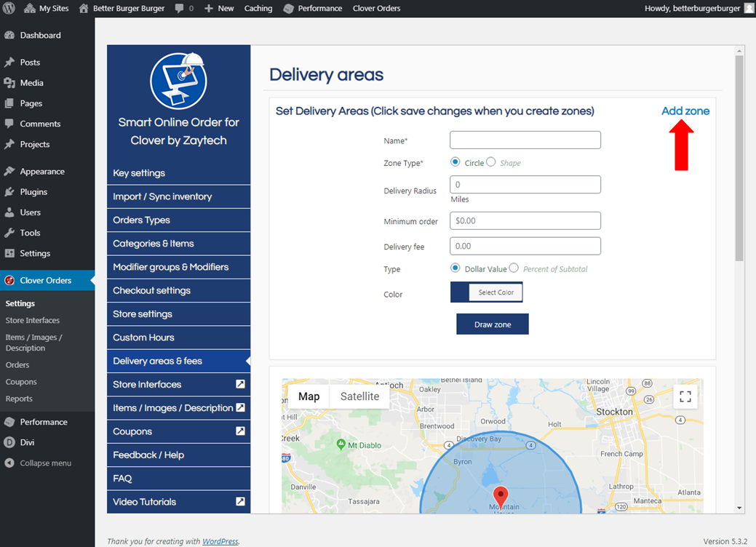This screenshot has width=756, height=547.
Task: Open Clover Orders in the admin bar
Action: (x=377, y=8)
